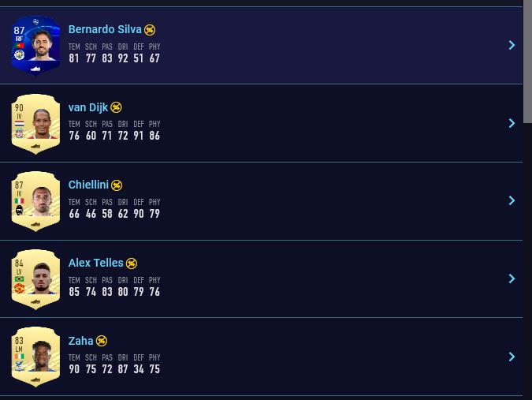Select Chiellini 87 gold card image
This screenshot has width=532, height=400.
click(x=35, y=200)
